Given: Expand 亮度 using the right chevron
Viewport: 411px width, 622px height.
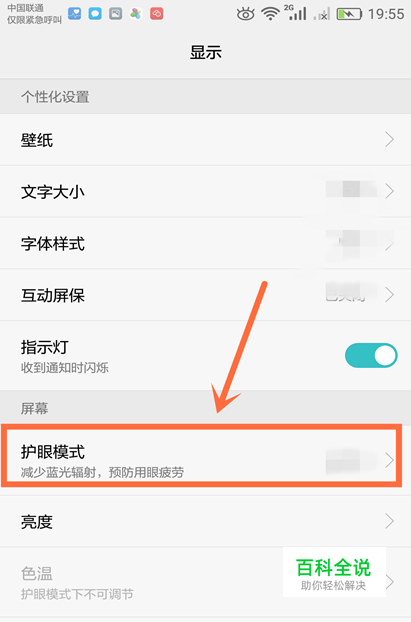Looking at the screenshot, I should (389, 521).
